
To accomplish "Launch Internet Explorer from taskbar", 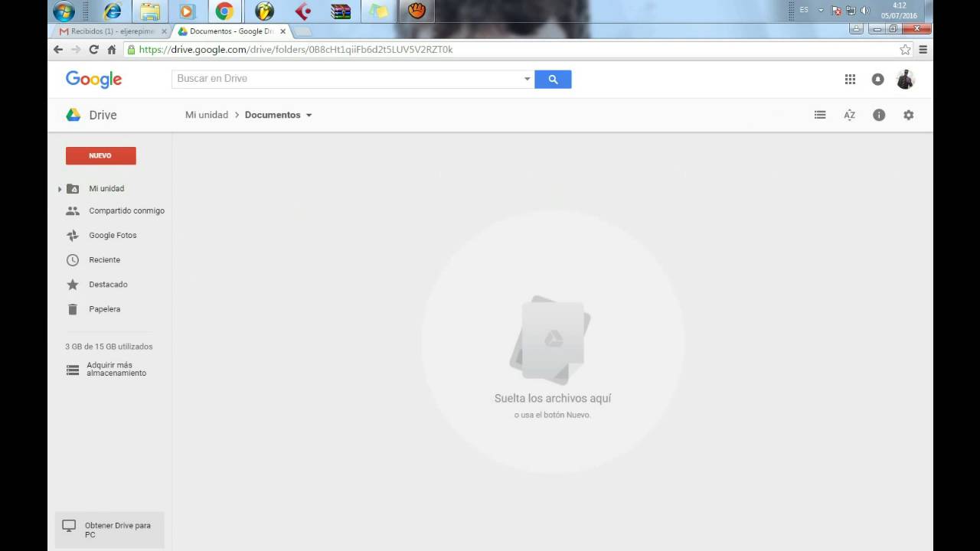I will click(113, 11).
